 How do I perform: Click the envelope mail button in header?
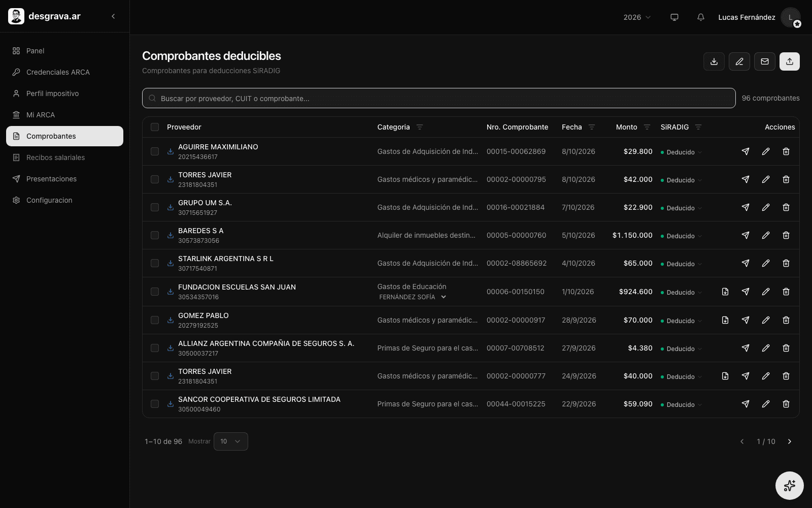(765, 61)
